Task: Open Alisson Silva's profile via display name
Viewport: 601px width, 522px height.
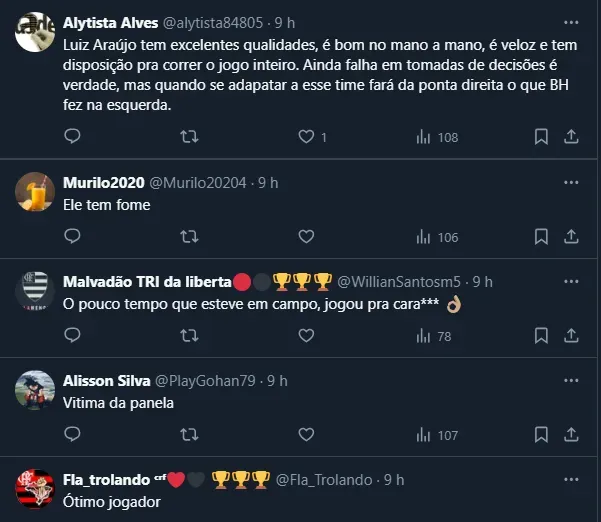Action: click(x=106, y=381)
